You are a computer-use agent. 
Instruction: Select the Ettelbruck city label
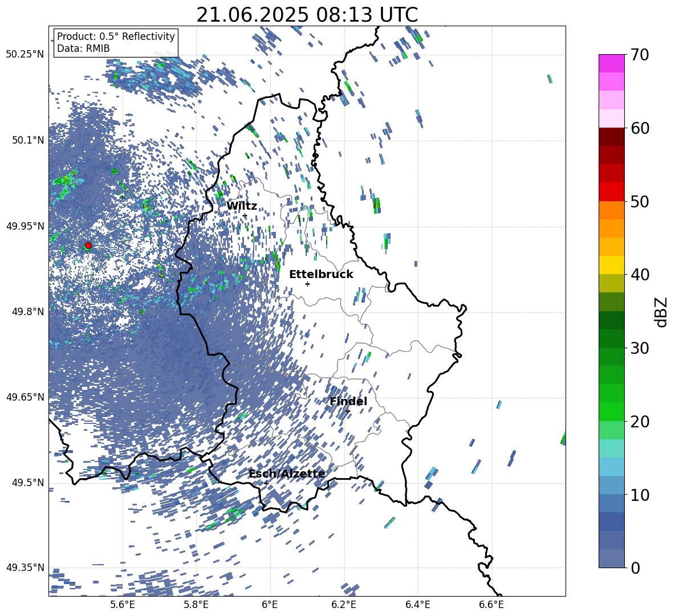tap(321, 275)
